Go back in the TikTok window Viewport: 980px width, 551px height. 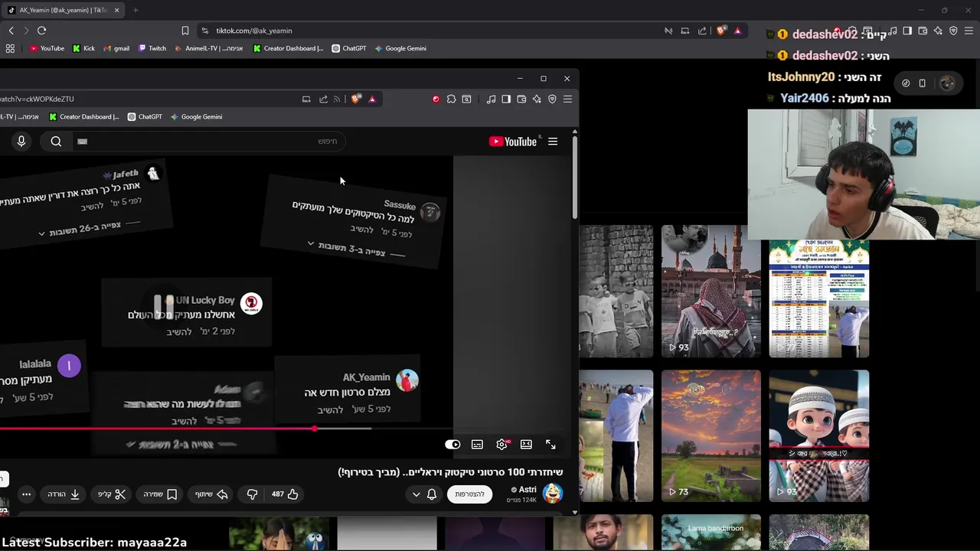11,31
